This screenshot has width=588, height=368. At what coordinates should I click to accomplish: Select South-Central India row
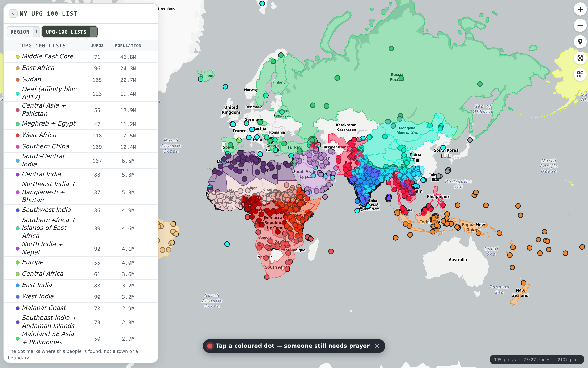(81, 160)
